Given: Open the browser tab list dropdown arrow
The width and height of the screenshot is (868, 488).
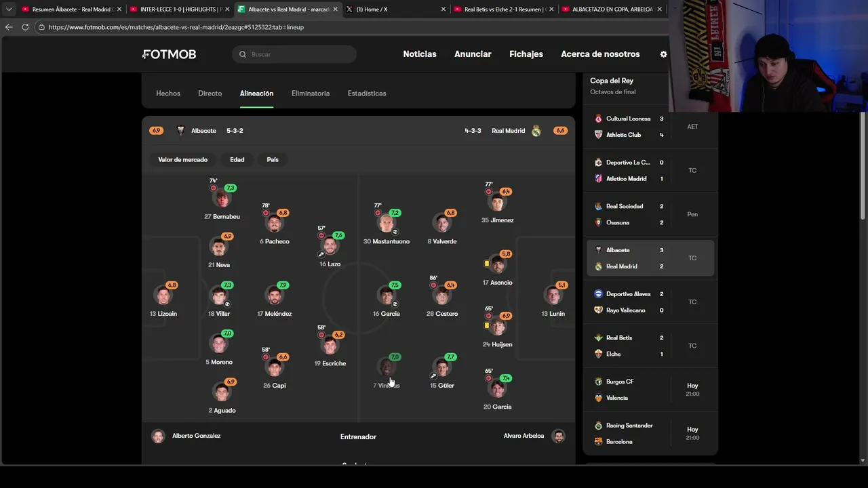Looking at the screenshot, I should (x=9, y=9).
